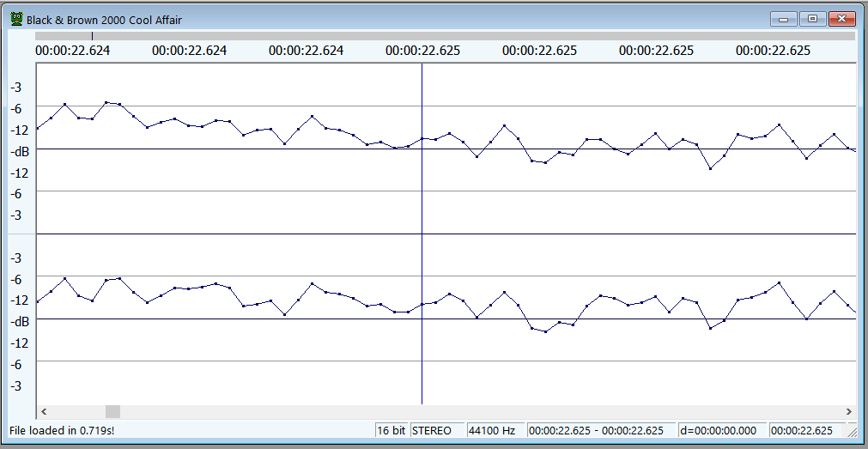Click the upper channel -dB axis label
Screen dimensions: 868x449
point(20,151)
